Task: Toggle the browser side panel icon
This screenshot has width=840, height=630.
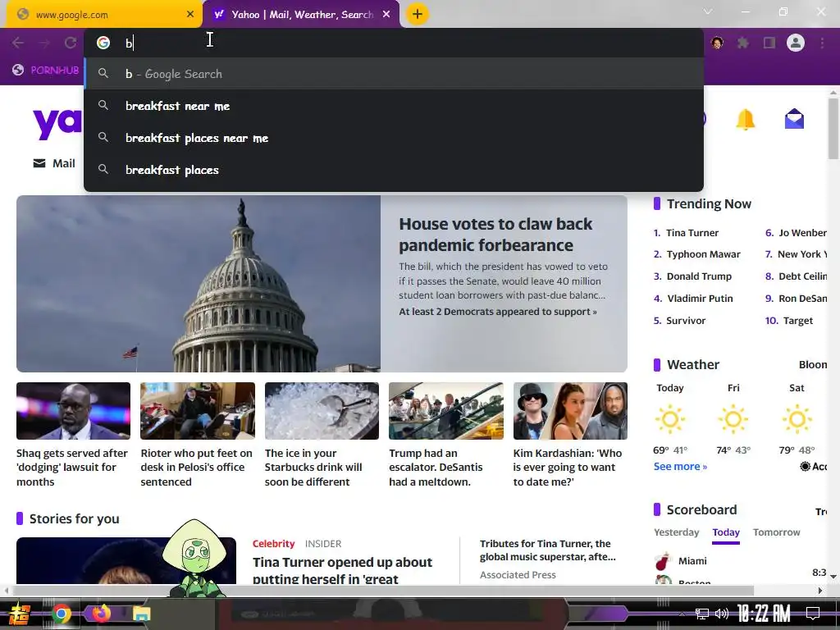Action: tap(769, 43)
